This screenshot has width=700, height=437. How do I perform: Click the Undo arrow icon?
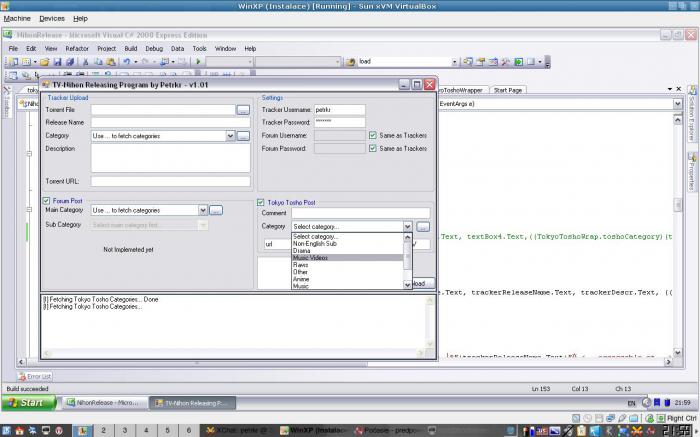point(127,62)
